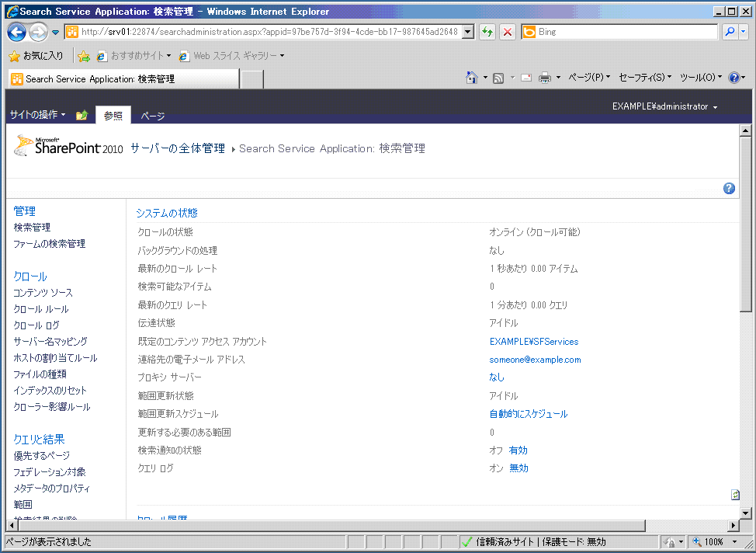Select the ページ ribbon tab

(152, 116)
